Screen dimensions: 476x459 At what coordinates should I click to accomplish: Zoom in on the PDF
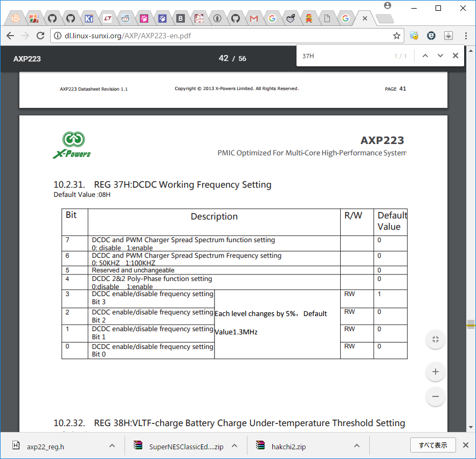(x=436, y=372)
